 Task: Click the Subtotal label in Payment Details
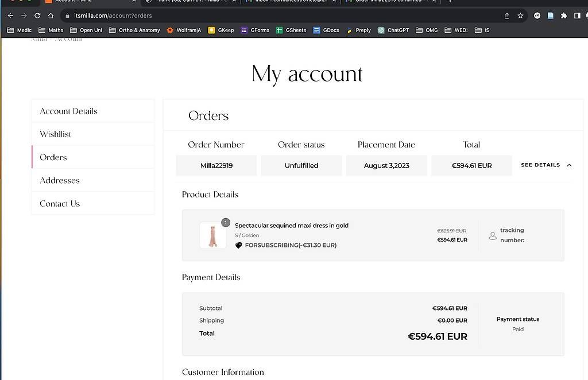[211, 308]
